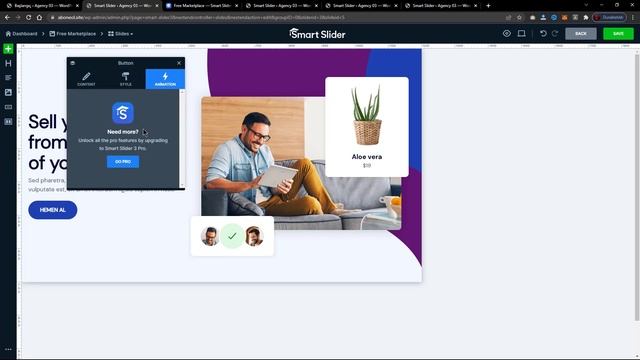Screen dimensions: 640x360
Task: Select the Image layer tool in sidebar
Action: click(x=8, y=92)
